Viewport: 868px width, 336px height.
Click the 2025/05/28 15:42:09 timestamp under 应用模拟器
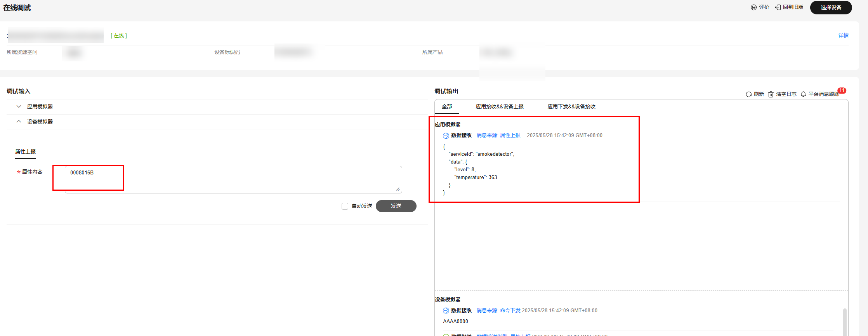point(564,136)
